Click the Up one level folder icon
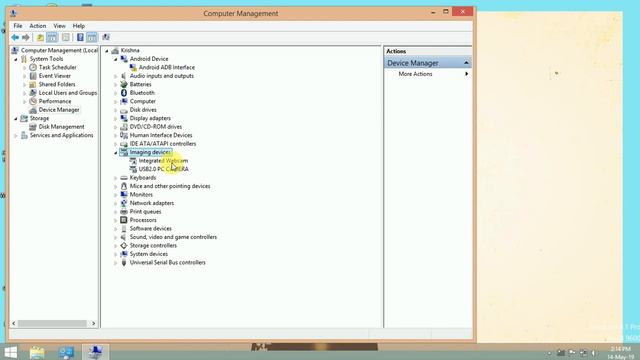 pos(40,38)
